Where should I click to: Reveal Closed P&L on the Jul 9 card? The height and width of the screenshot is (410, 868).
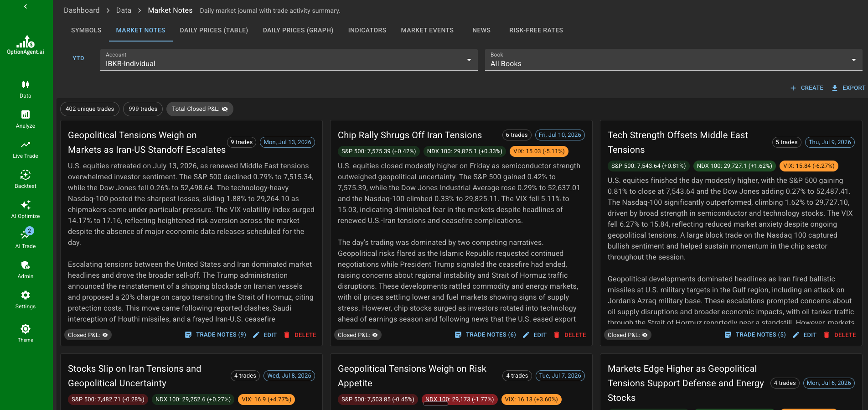[x=645, y=335]
